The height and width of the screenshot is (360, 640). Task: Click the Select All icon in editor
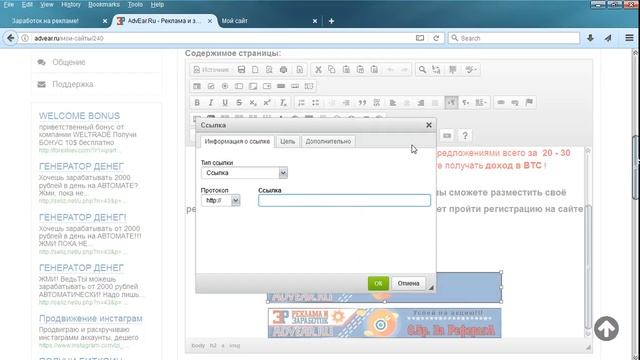pos(453,70)
